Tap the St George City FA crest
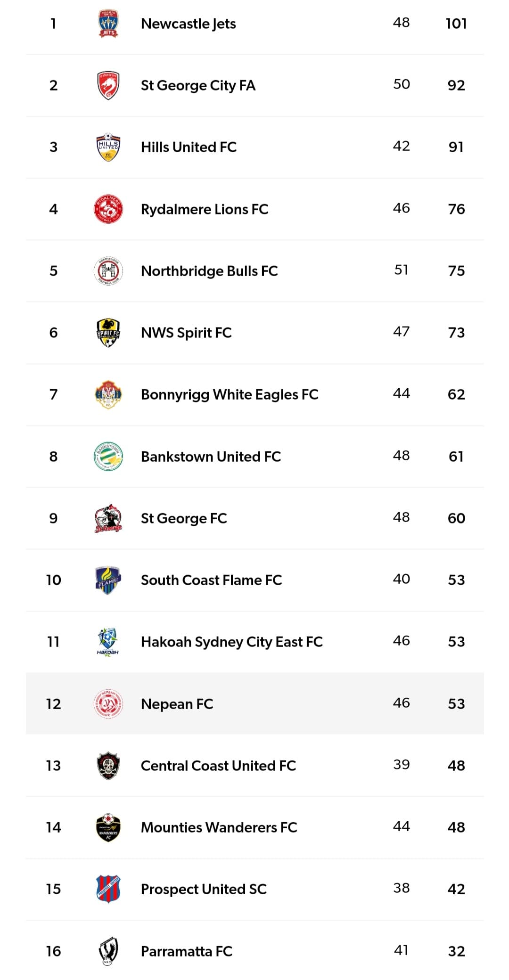The image size is (509, 980). 108,85
